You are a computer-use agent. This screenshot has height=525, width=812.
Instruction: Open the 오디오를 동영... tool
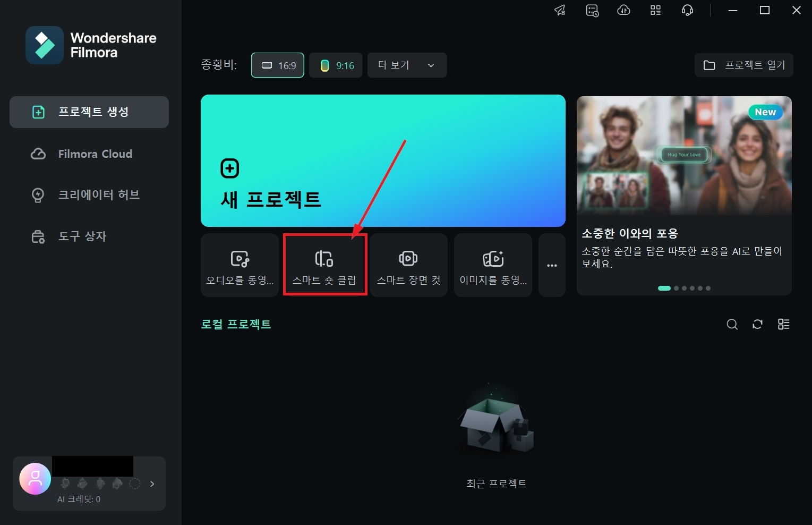click(x=240, y=265)
